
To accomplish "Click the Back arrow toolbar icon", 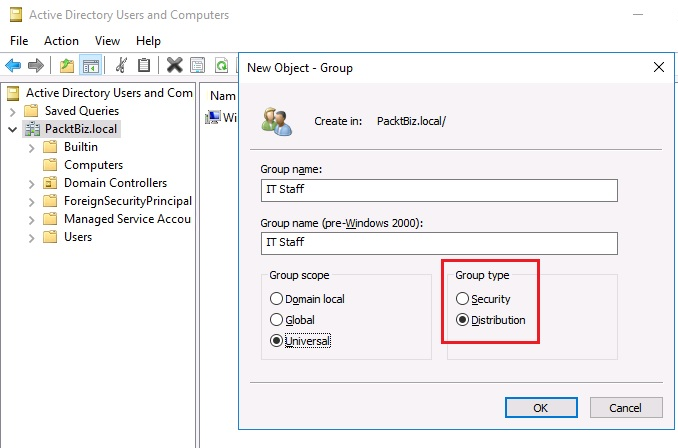I will pos(13,66).
